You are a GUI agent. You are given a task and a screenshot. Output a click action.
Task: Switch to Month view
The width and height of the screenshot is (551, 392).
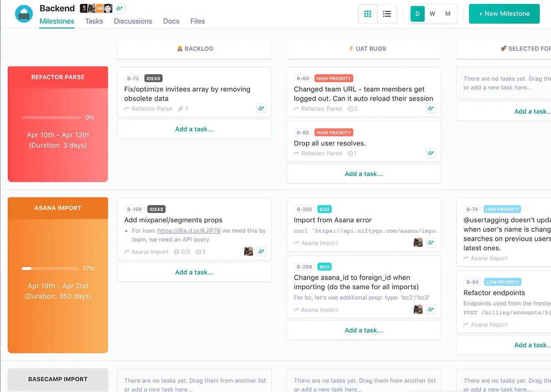pyautogui.click(x=448, y=14)
